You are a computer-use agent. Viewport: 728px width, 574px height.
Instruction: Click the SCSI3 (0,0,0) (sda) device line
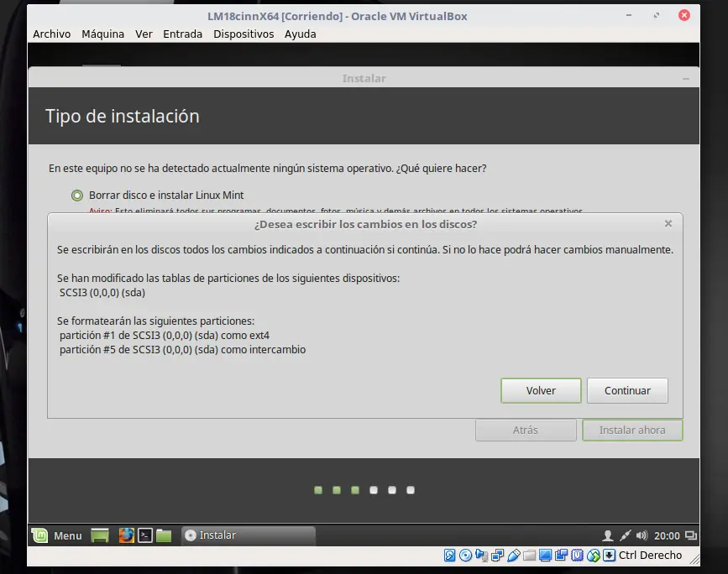[x=102, y=293]
